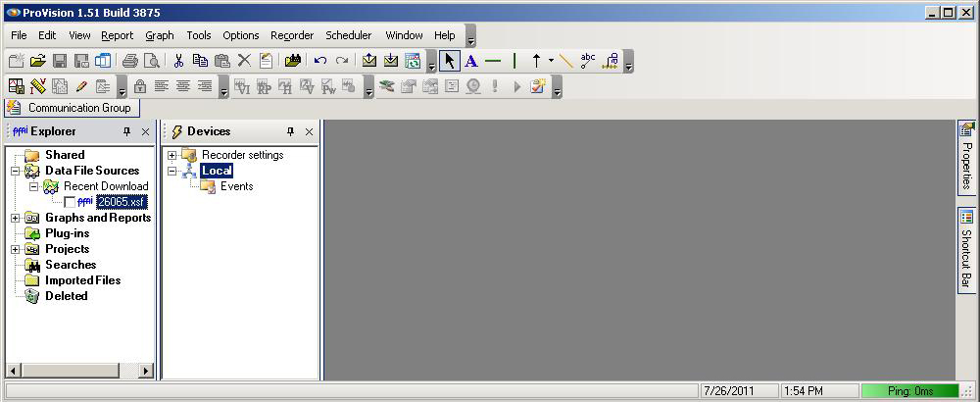Viewport: 980px width, 402px height.
Task: Close the Explorer panel
Action: click(146, 131)
